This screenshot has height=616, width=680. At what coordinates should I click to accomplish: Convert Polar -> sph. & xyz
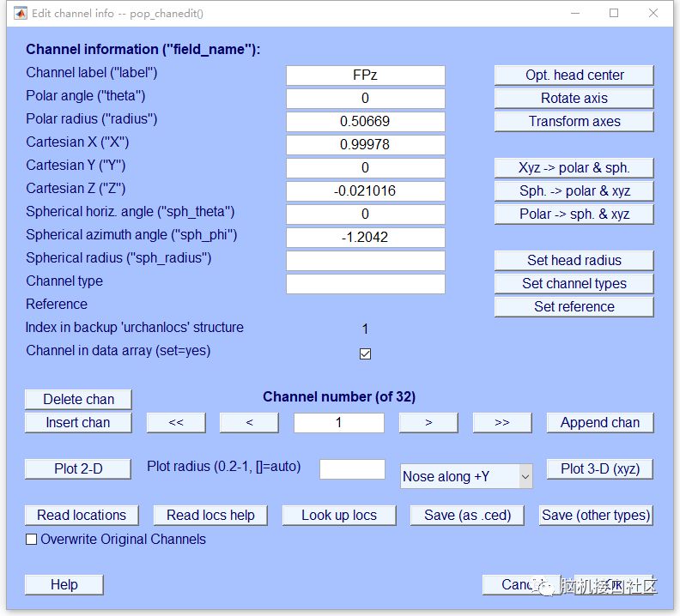574,214
